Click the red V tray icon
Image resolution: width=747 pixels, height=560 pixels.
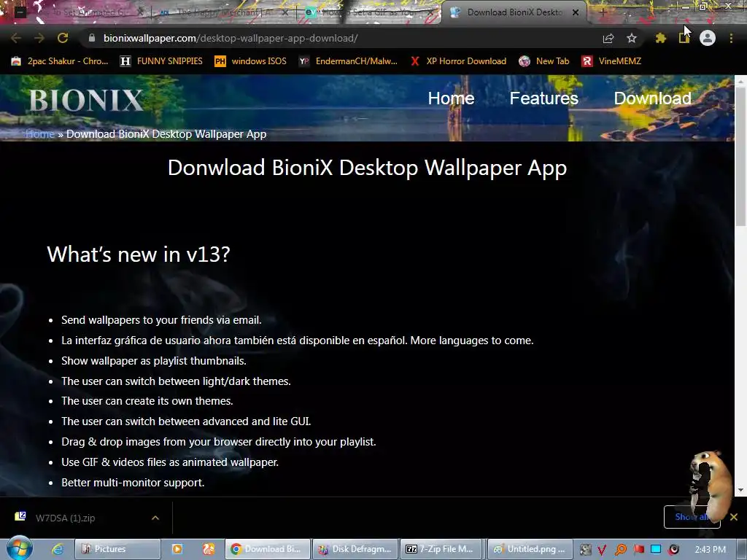[x=602, y=550]
